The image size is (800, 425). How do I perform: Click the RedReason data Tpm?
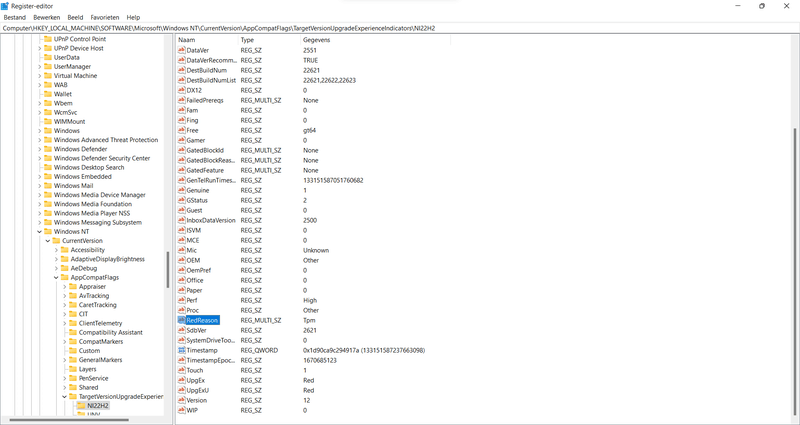click(x=309, y=320)
